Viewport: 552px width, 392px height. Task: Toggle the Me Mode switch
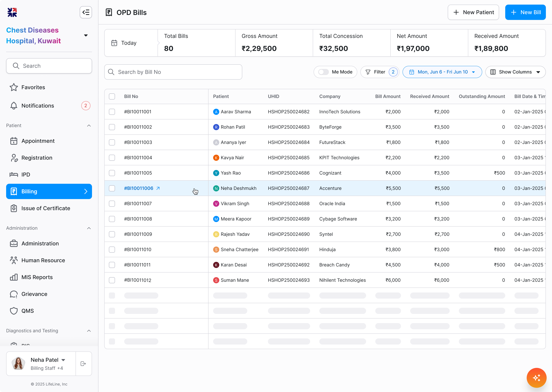pyautogui.click(x=323, y=72)
